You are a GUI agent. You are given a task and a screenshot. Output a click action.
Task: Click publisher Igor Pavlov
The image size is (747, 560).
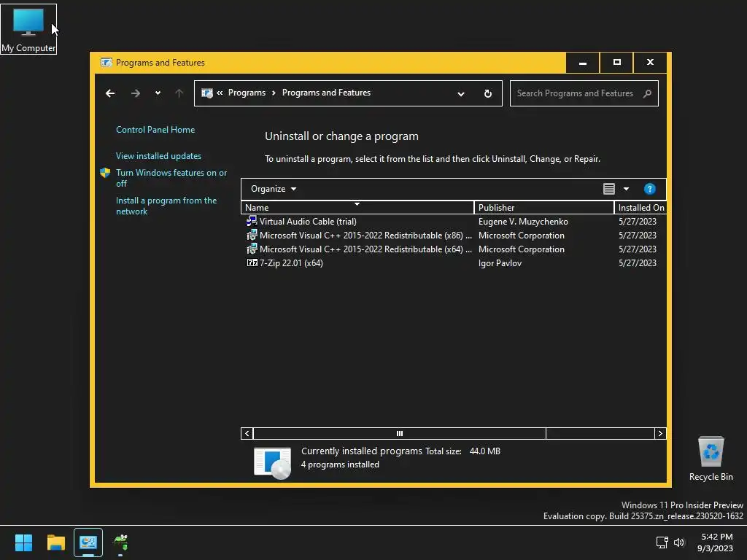point(500,262)
